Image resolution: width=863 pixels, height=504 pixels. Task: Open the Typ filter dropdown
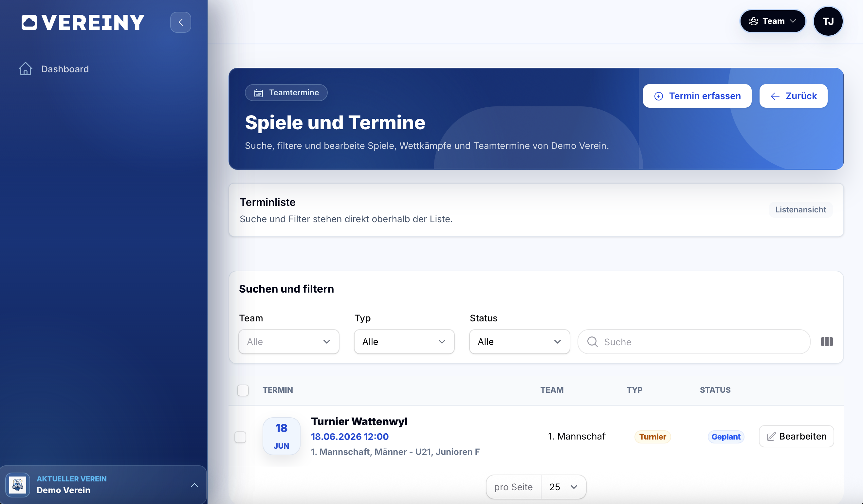coord(404,341)
